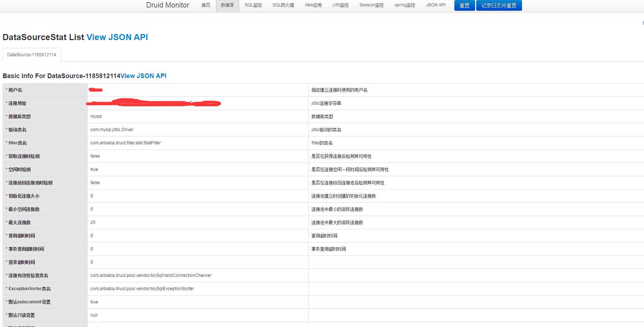Click the 查询超时时间 row label
The image size is (644, 327).
[x=21, y=236]
